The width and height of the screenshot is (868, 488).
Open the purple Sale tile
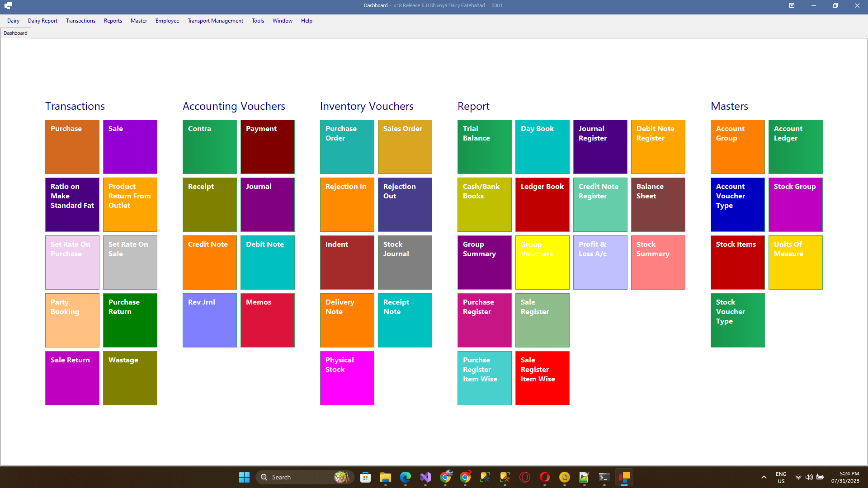[x=130, y=147]
